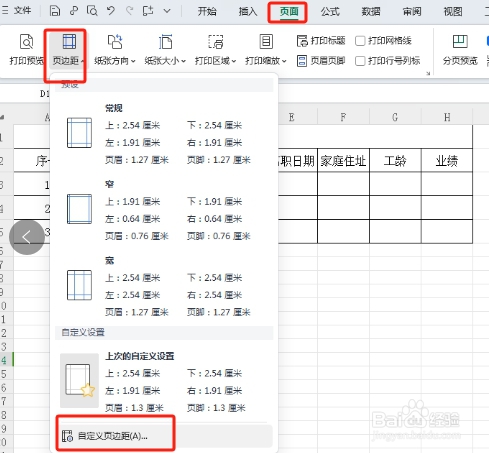489x453 pixels.
Task: Switch to the 开始 tab
Action: [207, 12]
